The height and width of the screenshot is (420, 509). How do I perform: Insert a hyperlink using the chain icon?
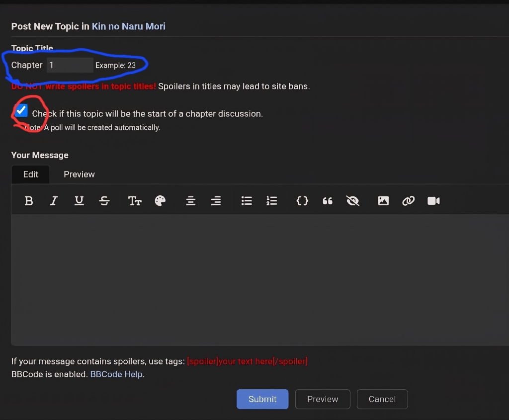coord(409,201)
